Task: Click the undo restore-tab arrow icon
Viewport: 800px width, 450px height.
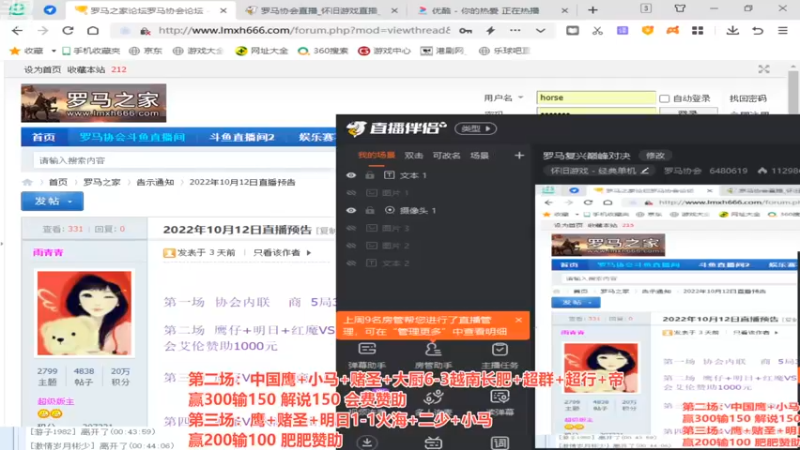Action: [x=758, y=31]
